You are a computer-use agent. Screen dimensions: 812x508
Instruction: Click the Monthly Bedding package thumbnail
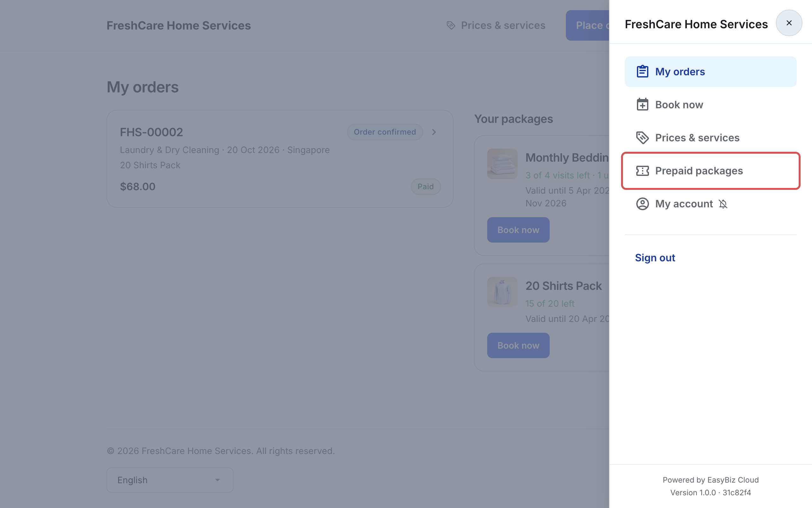[502, 164]
